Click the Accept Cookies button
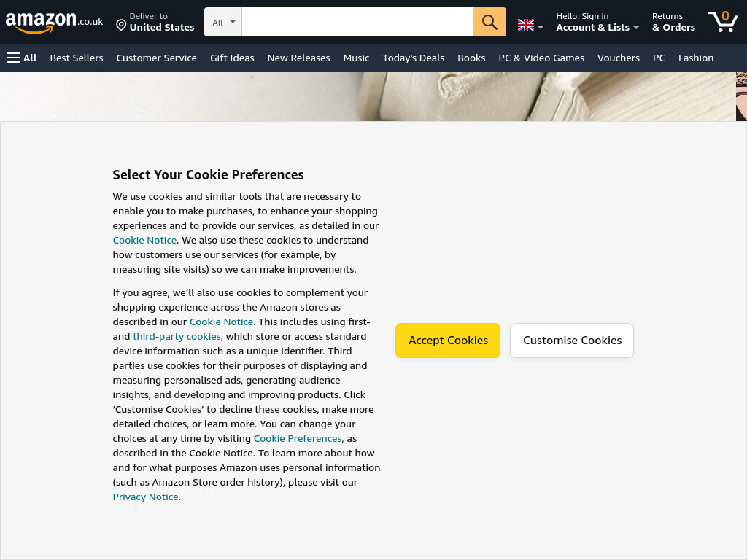 (448, 341)
